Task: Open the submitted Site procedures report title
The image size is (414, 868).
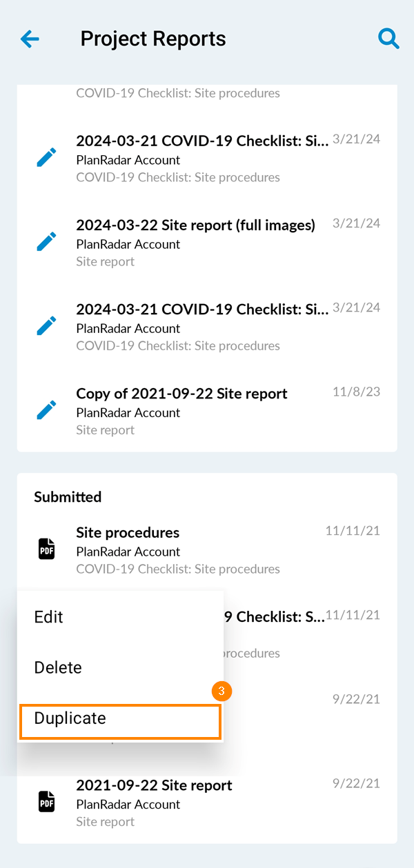Action: [128, 533]
